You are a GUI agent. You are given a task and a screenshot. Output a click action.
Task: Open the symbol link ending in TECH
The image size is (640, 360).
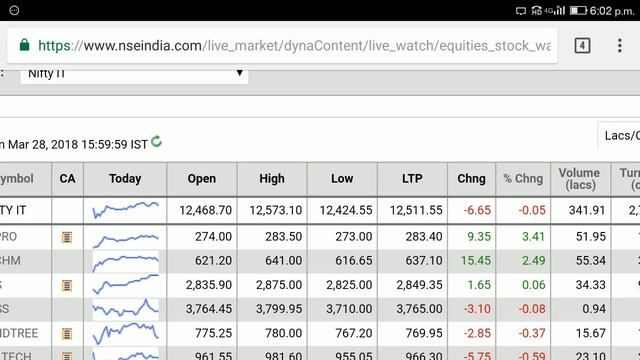(16, 356)
